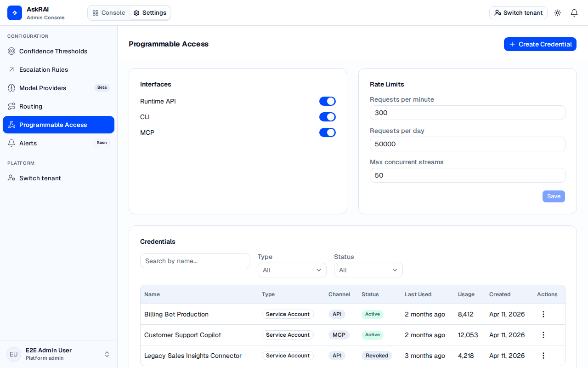This screenshot has width=588, height=368.
Task: Click the usage value 4,218
Action: [466, 356]
